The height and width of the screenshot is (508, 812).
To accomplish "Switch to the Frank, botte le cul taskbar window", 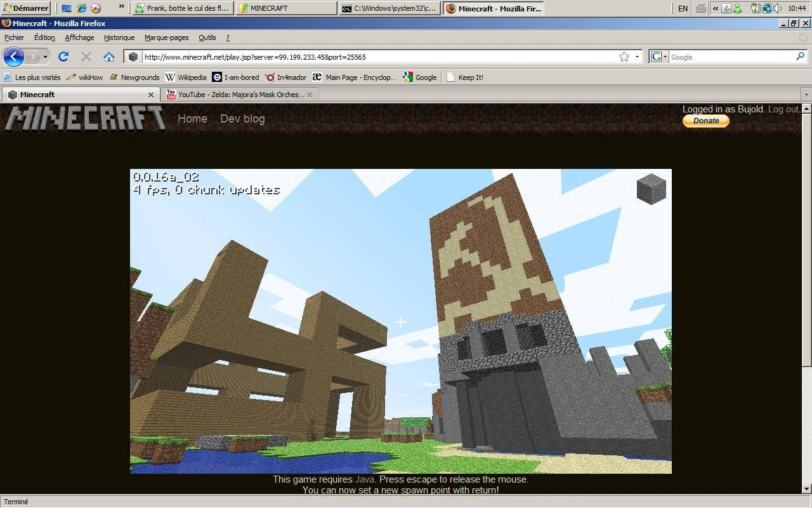I will click(183, 8).
